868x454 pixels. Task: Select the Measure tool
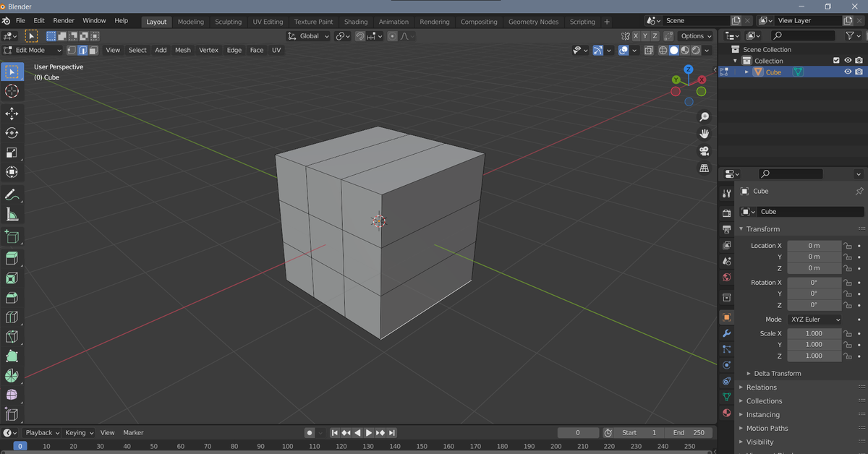tap(12, 214)
